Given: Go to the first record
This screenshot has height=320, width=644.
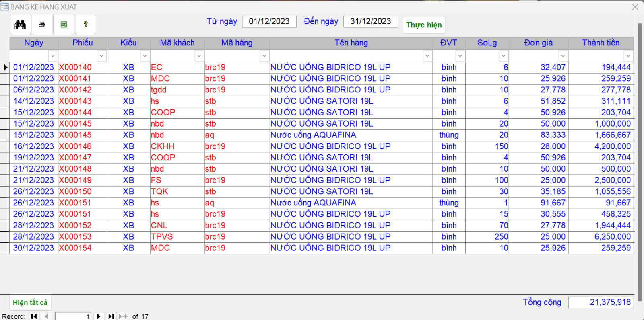Looking at the screenshot, I should [x=34, y=316].
